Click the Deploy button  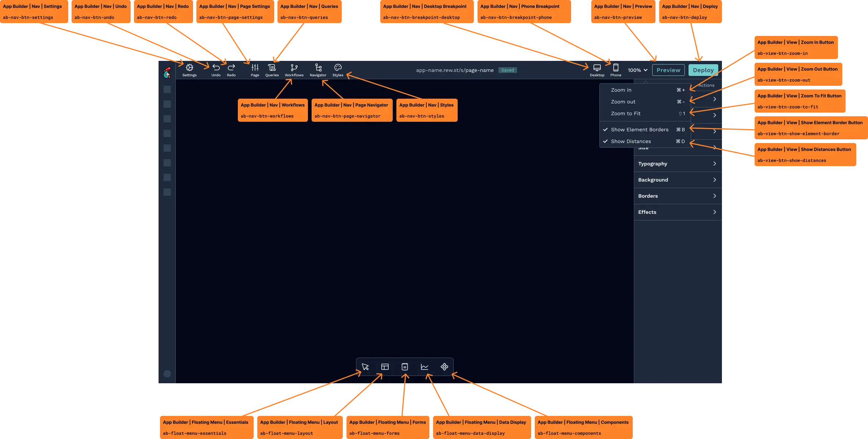coord(703,70)
